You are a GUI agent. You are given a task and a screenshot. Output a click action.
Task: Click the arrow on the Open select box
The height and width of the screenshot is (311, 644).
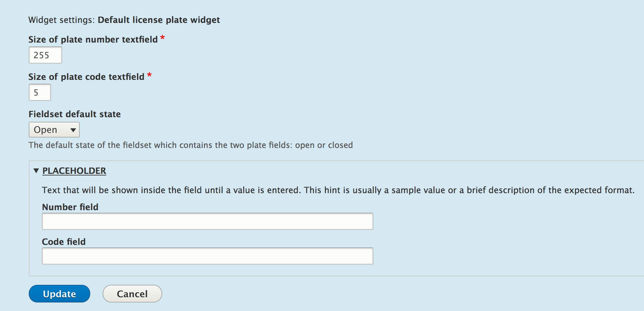coord(73,130)
